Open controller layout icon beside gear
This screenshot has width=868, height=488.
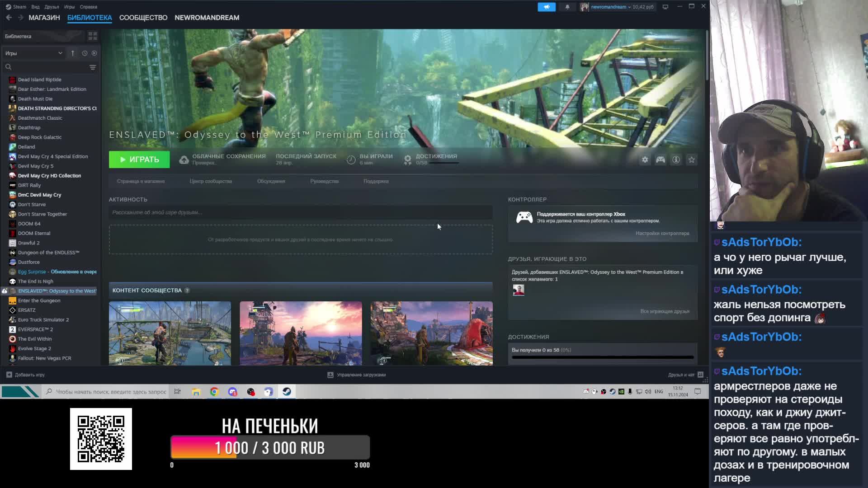pyautogui.click(x=660, y=160)
